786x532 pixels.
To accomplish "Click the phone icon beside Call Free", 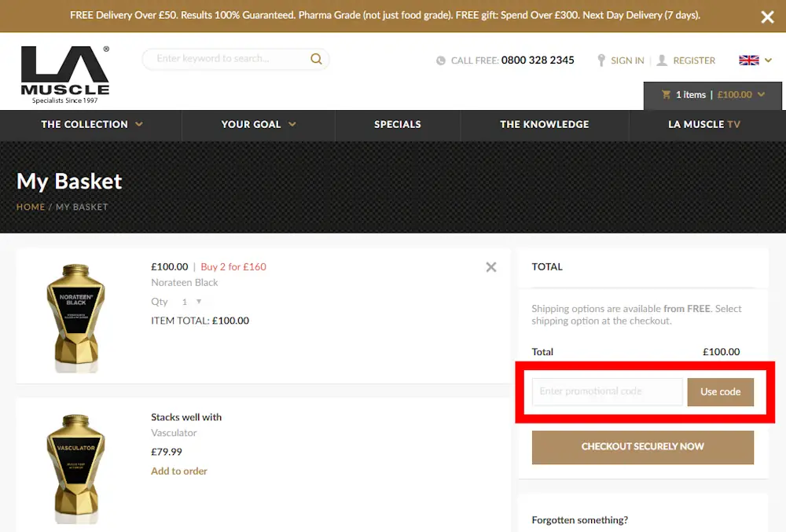I will [x=441, y=61].
